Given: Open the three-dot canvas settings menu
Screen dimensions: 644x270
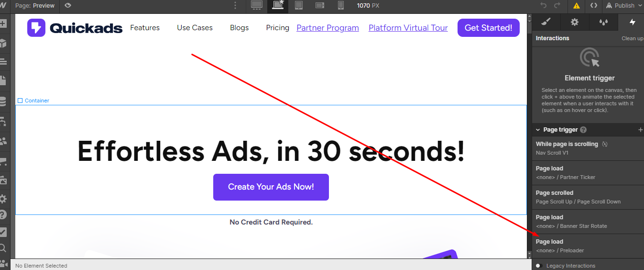Looking at the screenshot, I should (235, 5).
